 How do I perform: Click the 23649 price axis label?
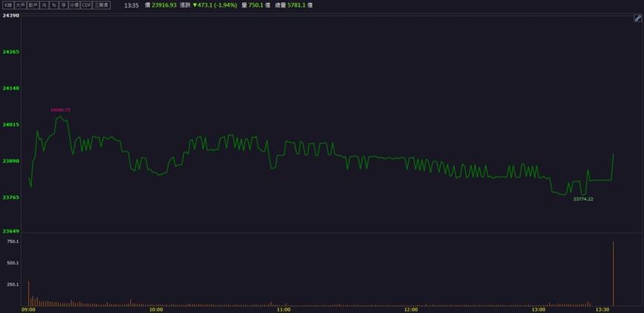click(10, 231)
